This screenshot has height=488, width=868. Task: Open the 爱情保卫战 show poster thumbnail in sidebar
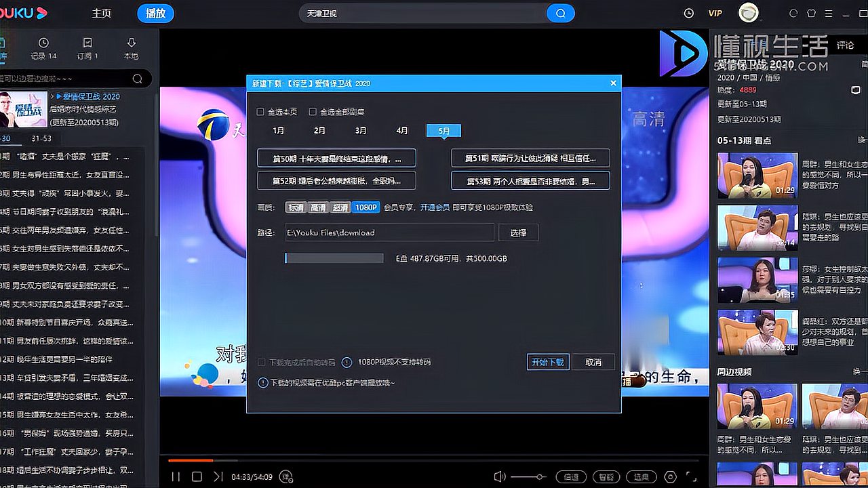click(x=24, y=109)
